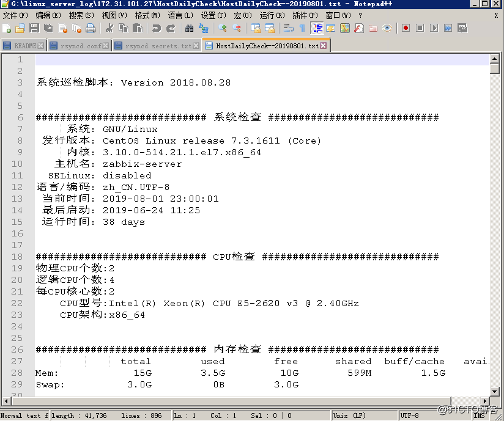Create a new file with New icon
This screenshot has height=421, width=504.
[7, 28]
